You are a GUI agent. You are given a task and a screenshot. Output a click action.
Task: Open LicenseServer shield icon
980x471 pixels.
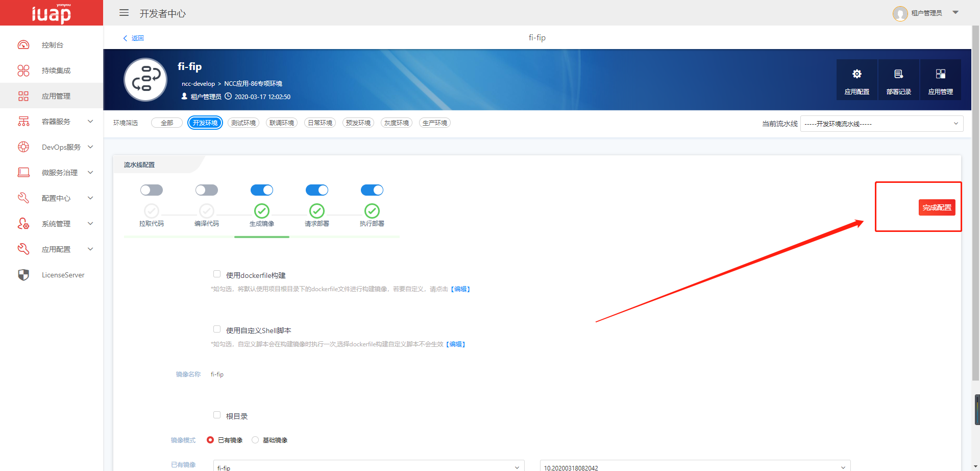click(x=23, y=275)
